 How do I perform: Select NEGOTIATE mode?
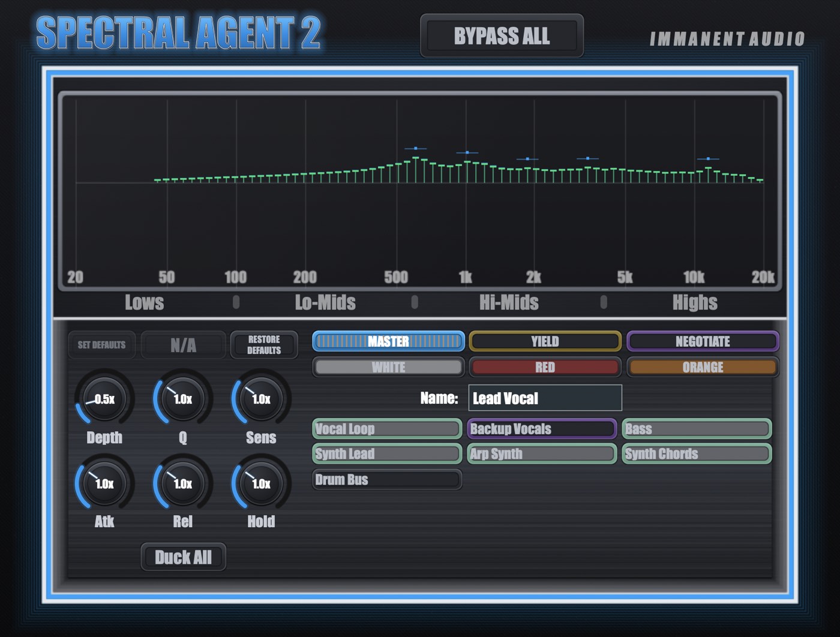(x=703, y=341)
